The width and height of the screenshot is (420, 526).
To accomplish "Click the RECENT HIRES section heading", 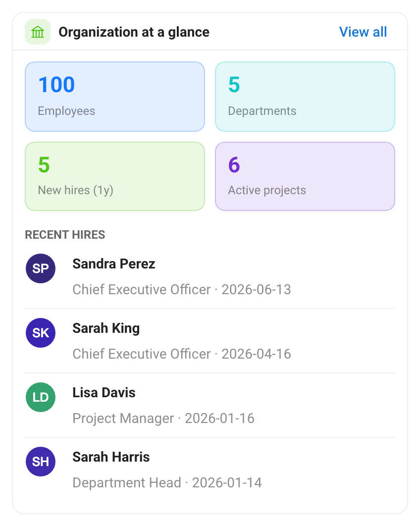I will (x=65, y=235).
